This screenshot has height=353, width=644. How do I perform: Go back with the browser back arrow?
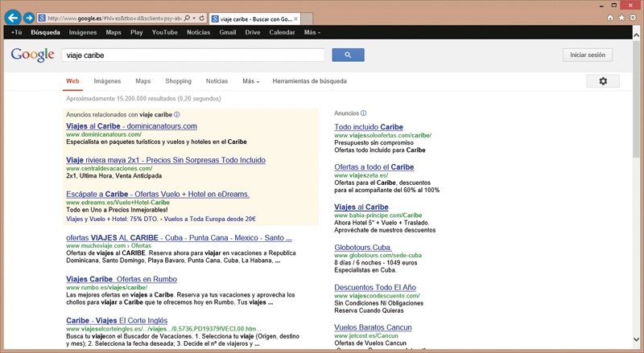pos(13,18)
